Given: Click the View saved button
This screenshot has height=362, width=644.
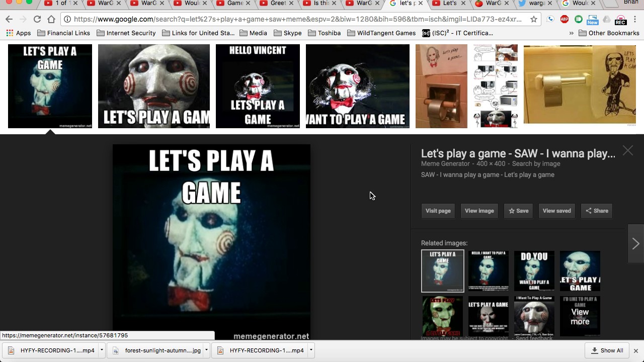Looking at the screenshot, I should (557, 211).
